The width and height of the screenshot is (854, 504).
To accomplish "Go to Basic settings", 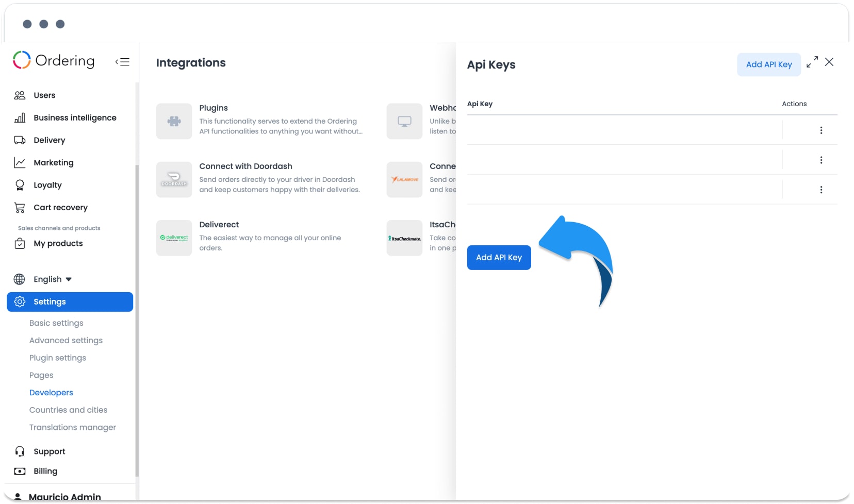I will (x=56, y=323).
